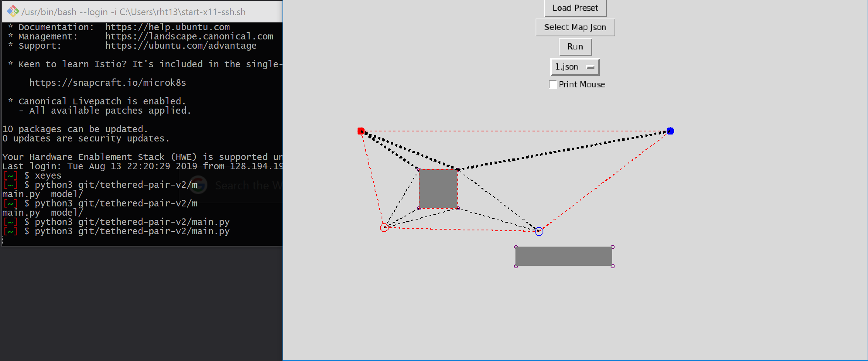The image size is (868, 361).
Task: Click the Select Map Json button
Action: [575, 27]
